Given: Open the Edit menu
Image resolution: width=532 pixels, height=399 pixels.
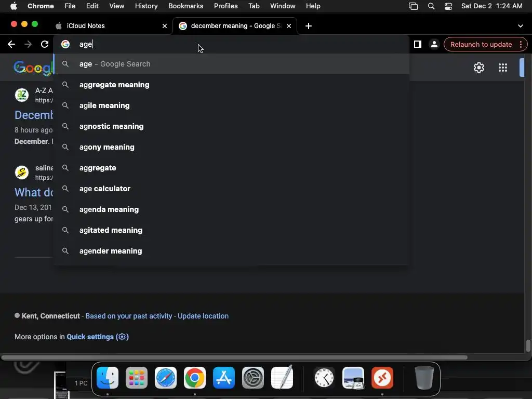Looking at the screenshot, I should point(92,6).
